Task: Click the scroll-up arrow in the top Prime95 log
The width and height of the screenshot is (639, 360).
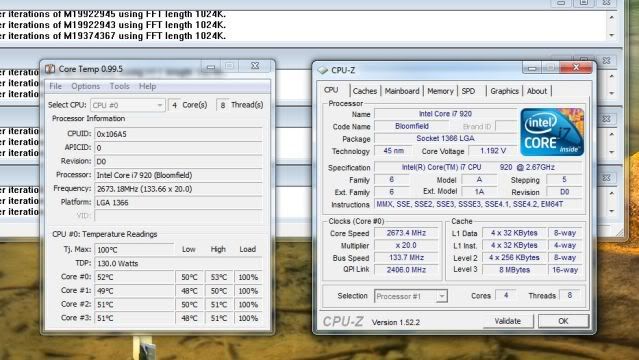Action: [612, 17]
